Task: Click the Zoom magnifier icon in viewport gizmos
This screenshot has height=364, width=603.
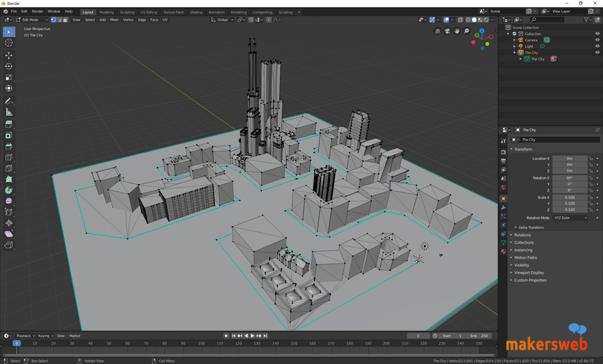Action: (x=466, y=31)
